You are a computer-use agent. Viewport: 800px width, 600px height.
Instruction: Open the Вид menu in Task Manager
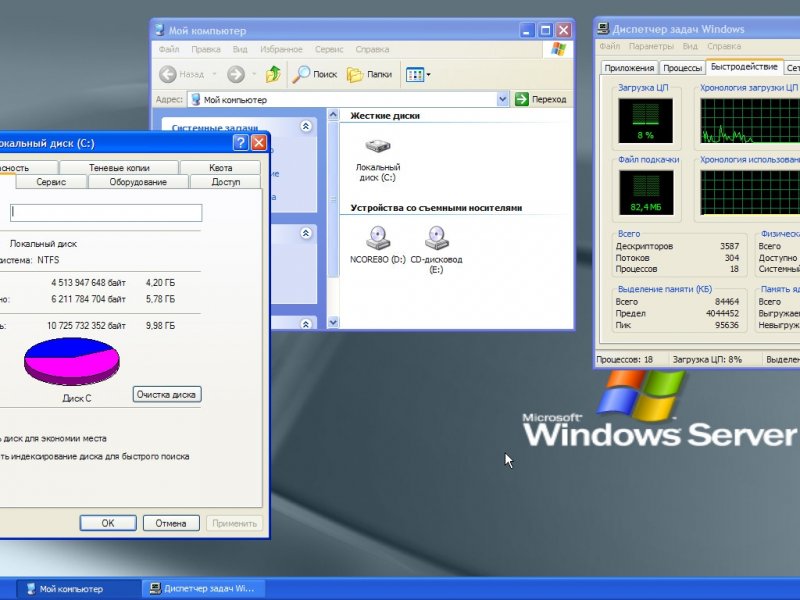(x=690, y=46)
